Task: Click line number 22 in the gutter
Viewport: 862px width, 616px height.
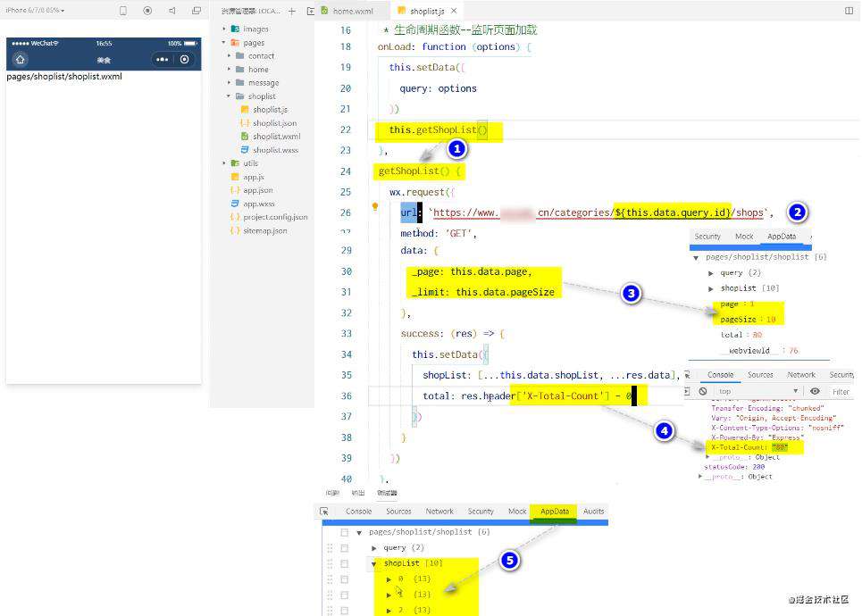Action: (345, 129)
